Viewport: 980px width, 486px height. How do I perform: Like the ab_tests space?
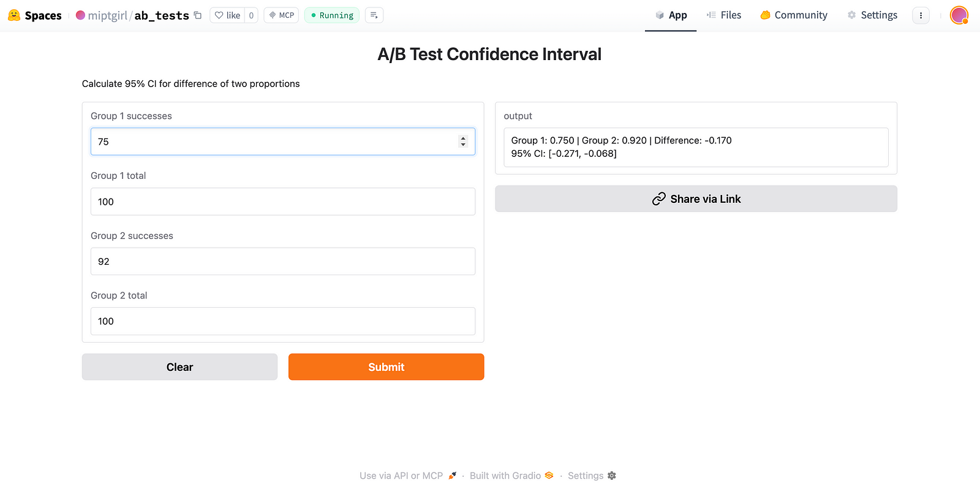(x=227, y=15)
